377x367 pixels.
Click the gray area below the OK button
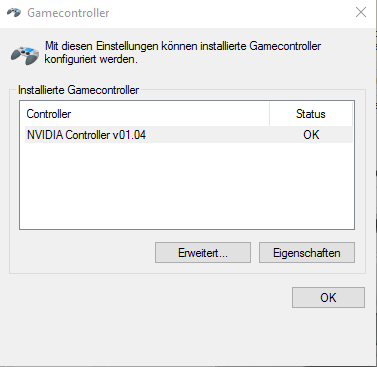328,333
